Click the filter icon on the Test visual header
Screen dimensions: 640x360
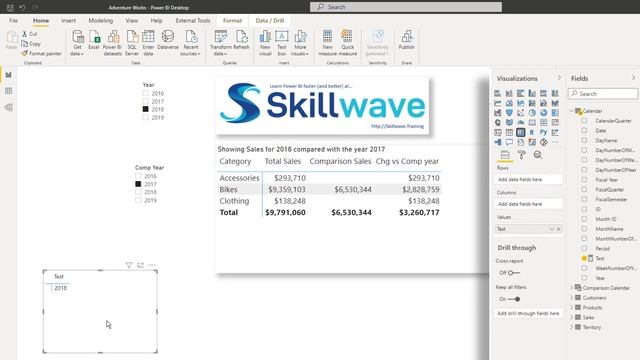[x=129, y=265]
